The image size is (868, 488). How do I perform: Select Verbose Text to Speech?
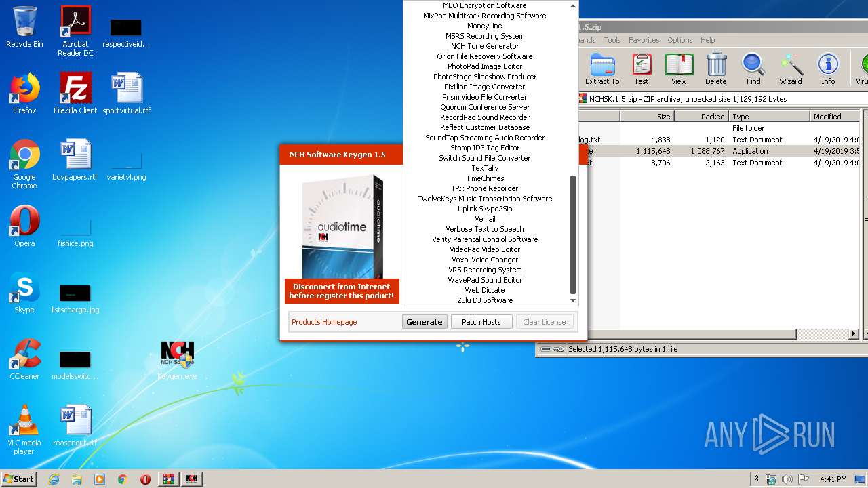click(x=485, y=229)
